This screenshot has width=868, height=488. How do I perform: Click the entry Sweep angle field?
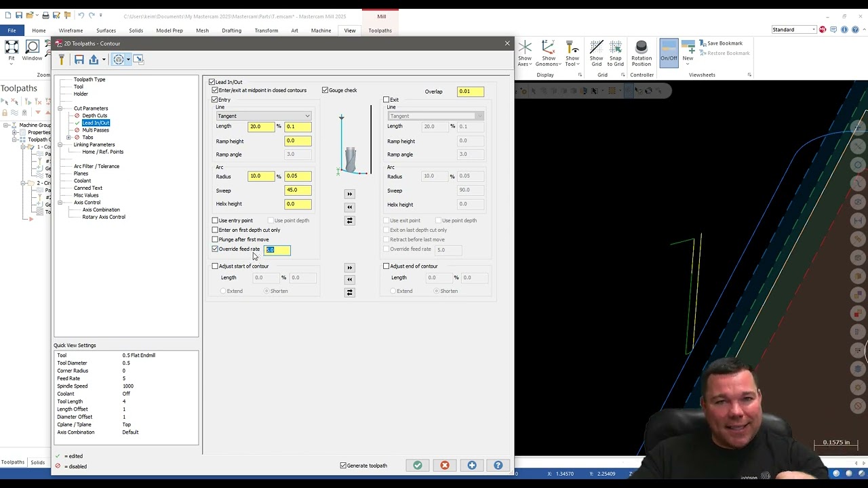coord(298,190)
